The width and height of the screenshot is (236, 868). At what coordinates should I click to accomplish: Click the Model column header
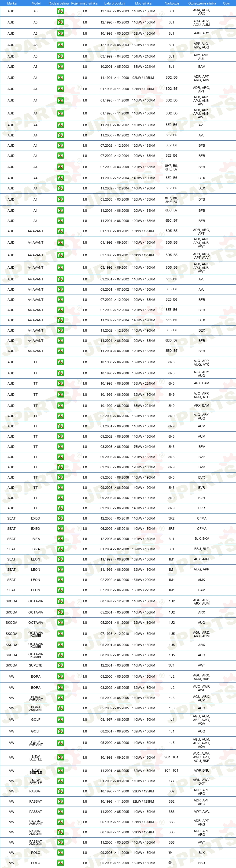pyautogui.click(x=36, y=3)
